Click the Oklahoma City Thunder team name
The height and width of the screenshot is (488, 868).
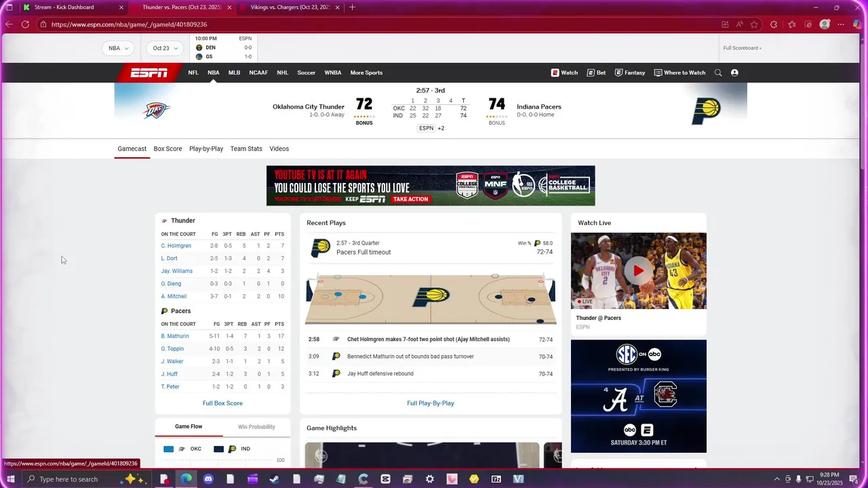(x=309, y=106)
